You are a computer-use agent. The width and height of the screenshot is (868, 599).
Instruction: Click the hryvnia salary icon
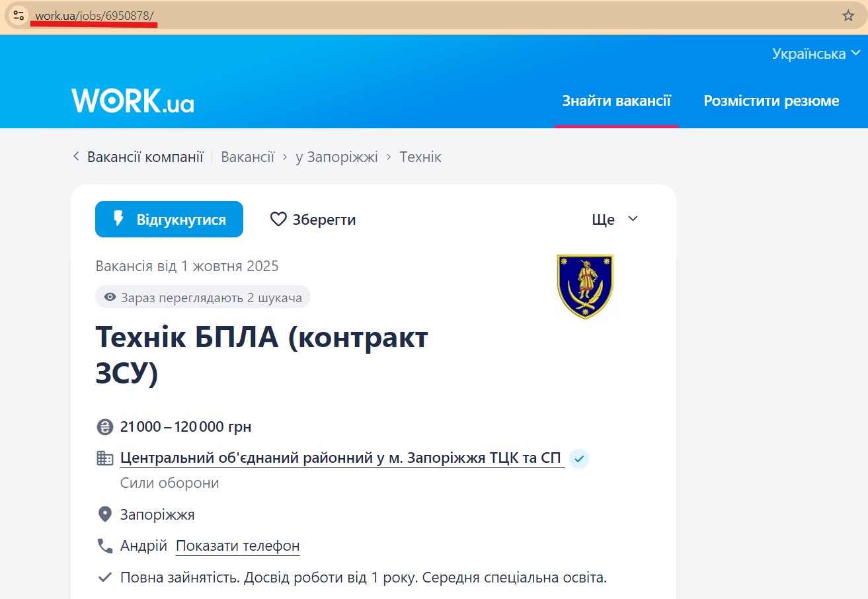[104, 427]
